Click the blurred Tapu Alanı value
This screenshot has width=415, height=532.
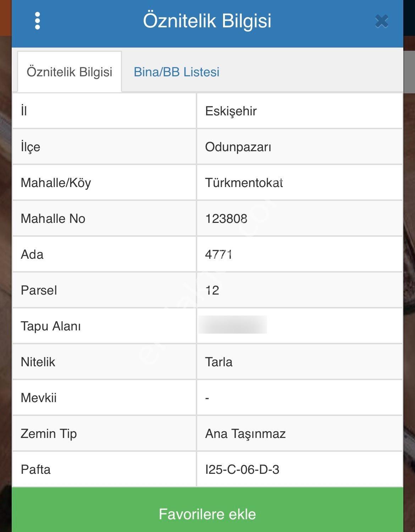(233, 325)
